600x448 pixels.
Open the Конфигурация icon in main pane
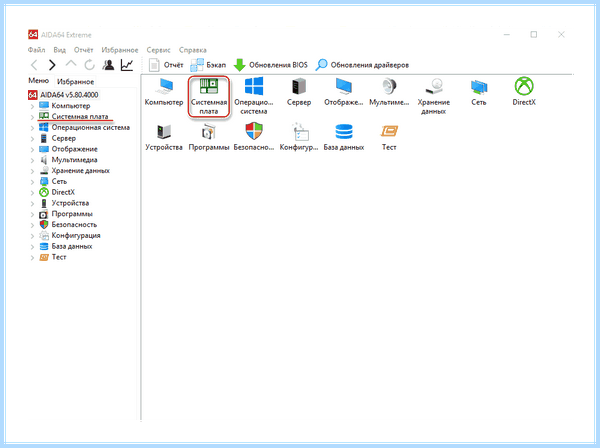click(299, 137)
